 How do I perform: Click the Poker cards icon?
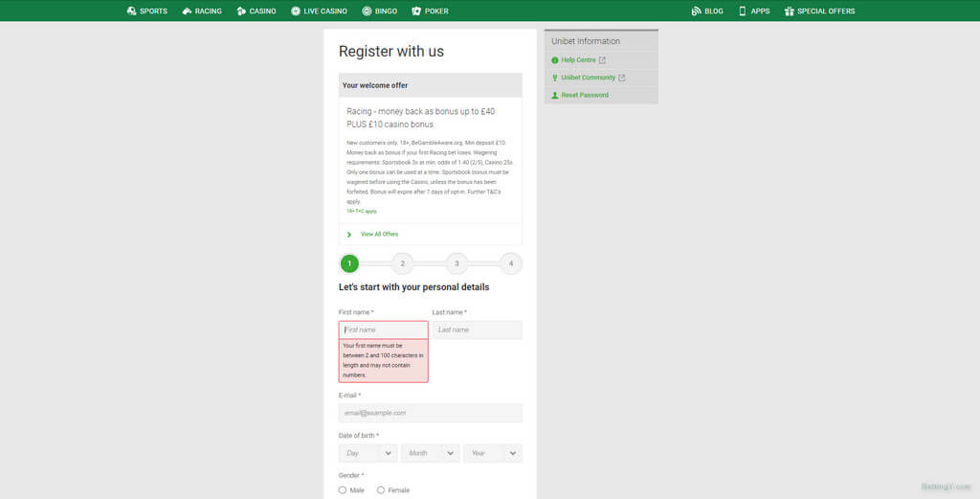pyautogui.click(x=416, y=11)
